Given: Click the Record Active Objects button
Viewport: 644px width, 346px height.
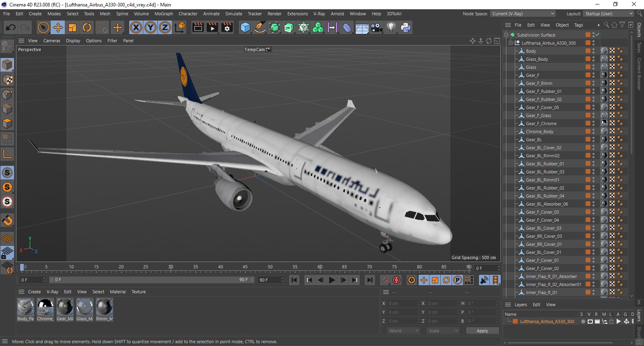Looking at the screenshot, I should pyautogui.click(x=385, y=280).
